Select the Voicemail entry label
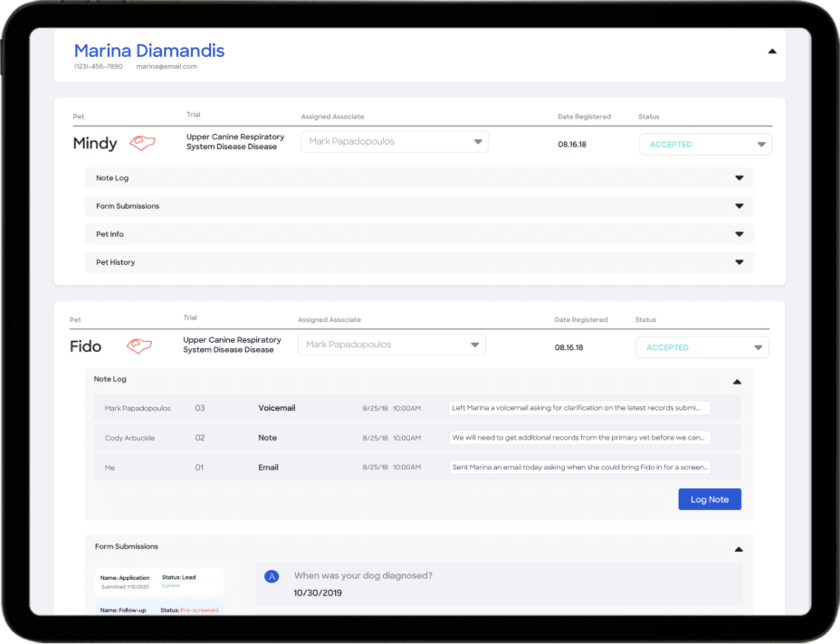The height and width of the screenshot is (644, 840). [x=277, y=408]
